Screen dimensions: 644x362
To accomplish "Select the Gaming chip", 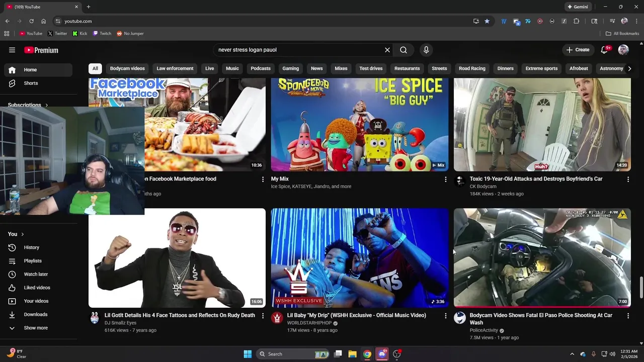I will pos(290,68).
